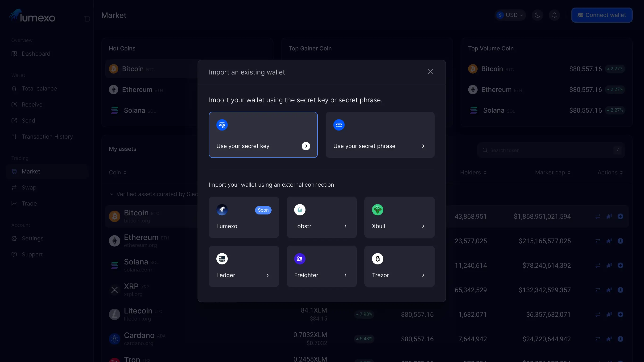644x362 pixels.
Task: Click the Xbull bull logo icon
Action: pyautogui.click(x=377, y=210)
